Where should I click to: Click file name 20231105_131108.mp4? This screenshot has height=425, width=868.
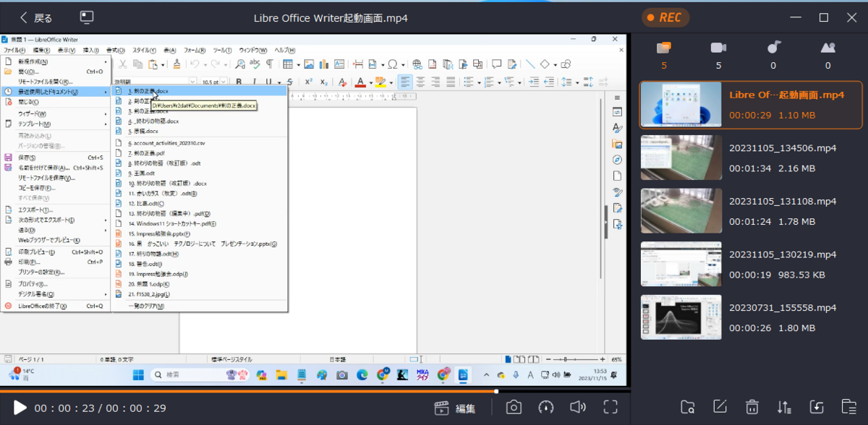pyautogui.click(x=783, y=201)
